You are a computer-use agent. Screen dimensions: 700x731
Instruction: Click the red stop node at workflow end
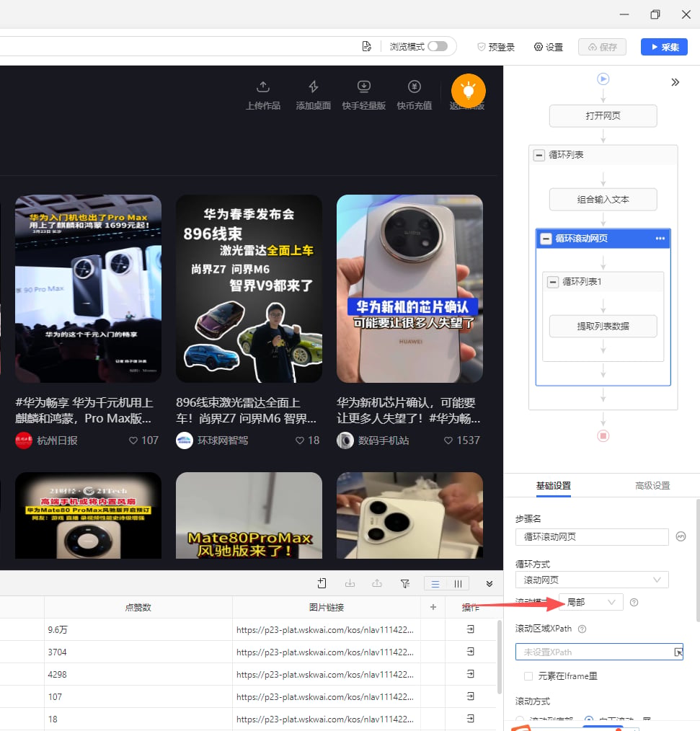click(x=603, y=436)
